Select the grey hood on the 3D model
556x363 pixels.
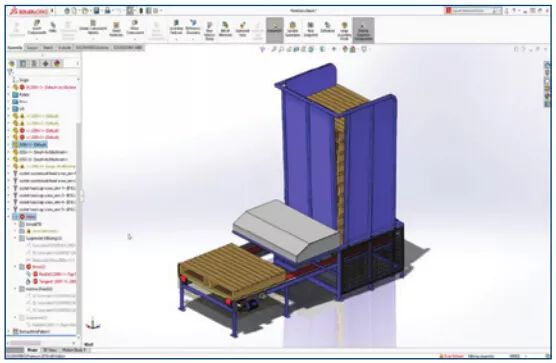coord(285,230)
